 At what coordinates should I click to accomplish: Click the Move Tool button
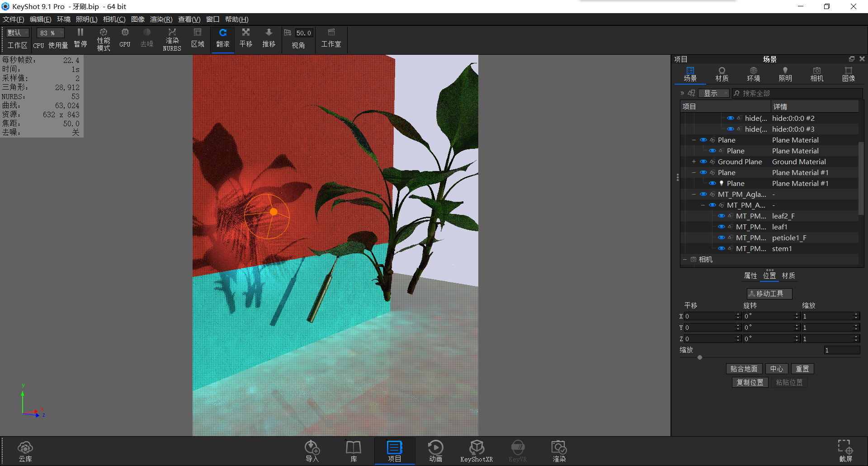pyautogui.click(x=769, y=294)
